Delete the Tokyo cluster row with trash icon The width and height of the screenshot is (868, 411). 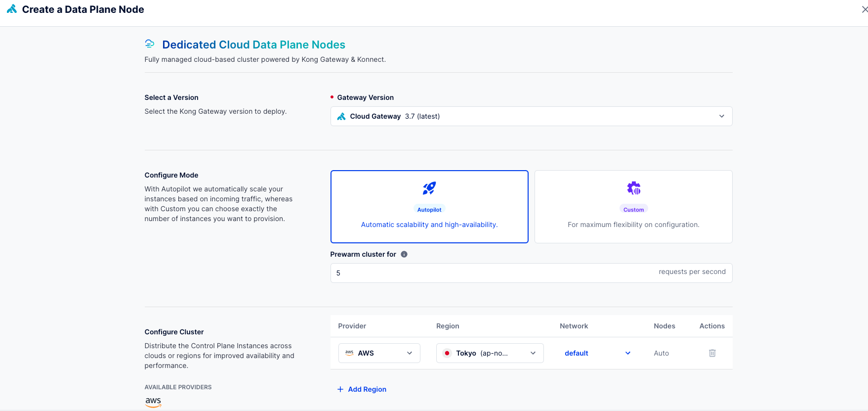point(712,353)
